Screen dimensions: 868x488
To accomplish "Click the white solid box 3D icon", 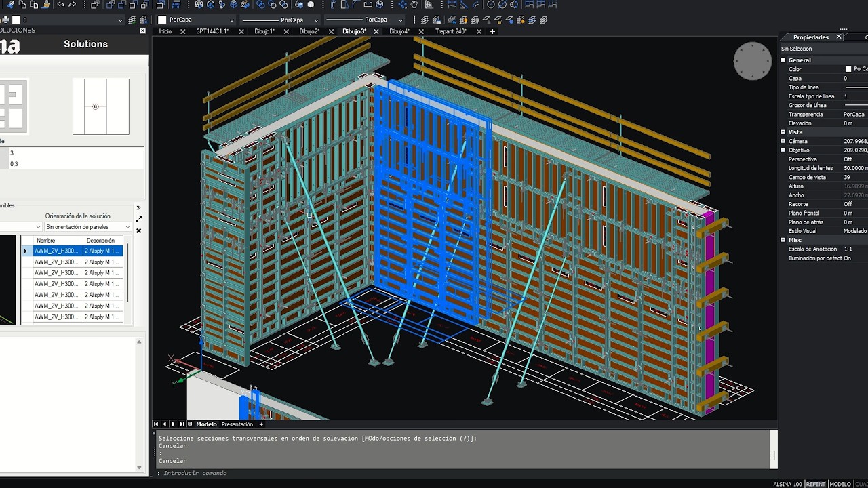I will [x=311, y=4].
